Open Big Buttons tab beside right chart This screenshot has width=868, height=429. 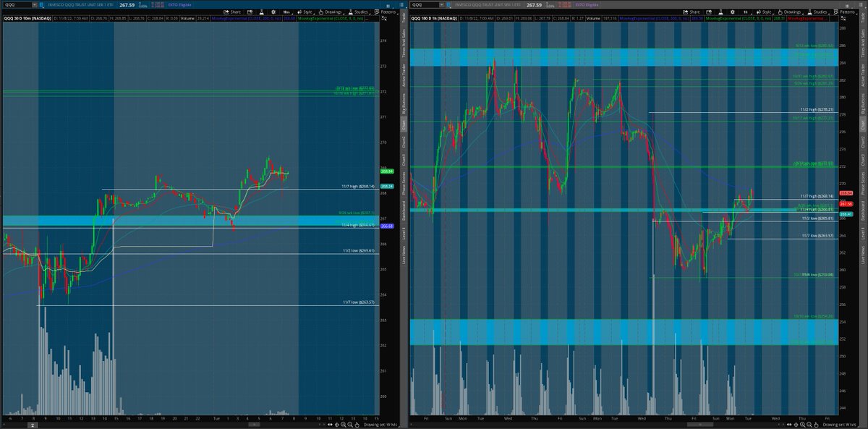863,103
